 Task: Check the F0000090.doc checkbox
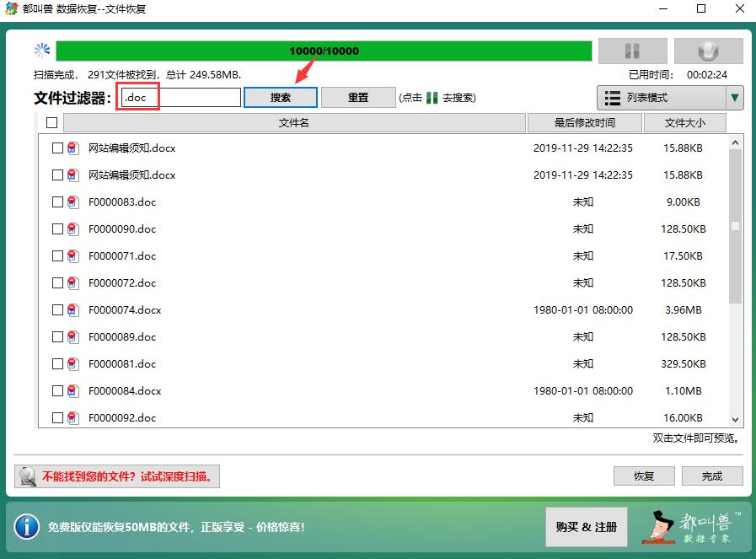pyautogui.click(x=57, y=229)
